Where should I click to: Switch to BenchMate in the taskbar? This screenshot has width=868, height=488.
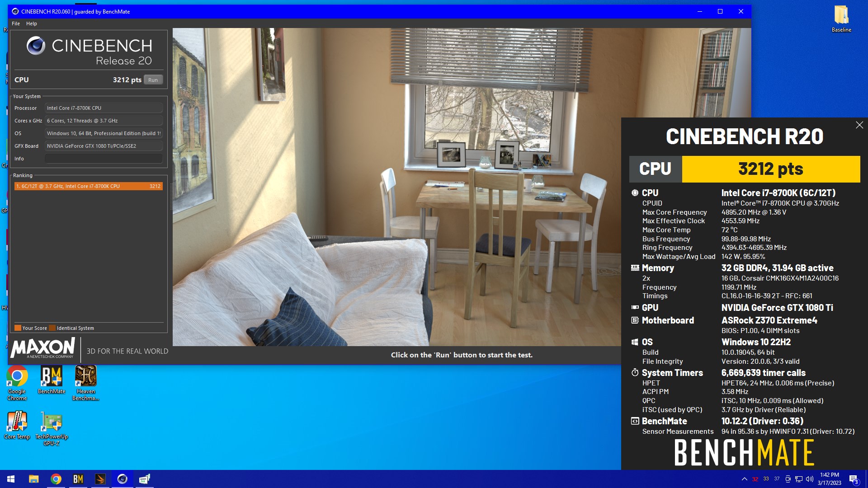78,479
